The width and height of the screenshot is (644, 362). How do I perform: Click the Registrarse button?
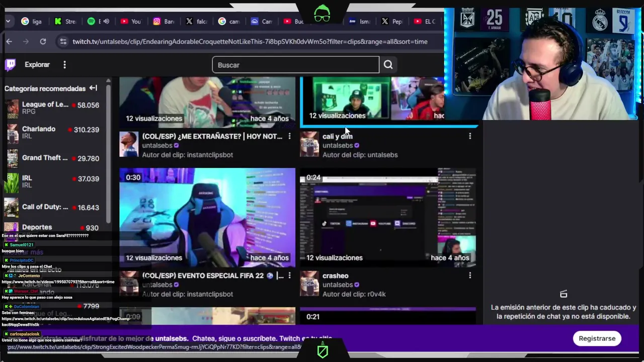(x=597, y=338)
